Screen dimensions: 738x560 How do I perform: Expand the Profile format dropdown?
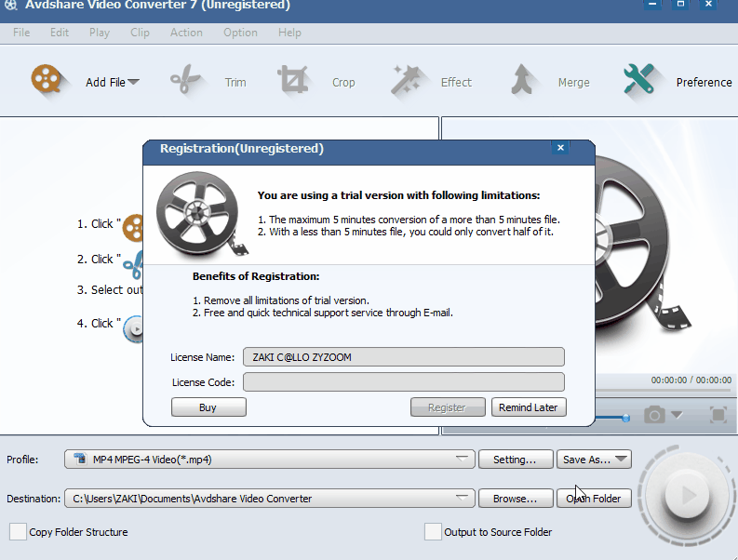(462, 459)
